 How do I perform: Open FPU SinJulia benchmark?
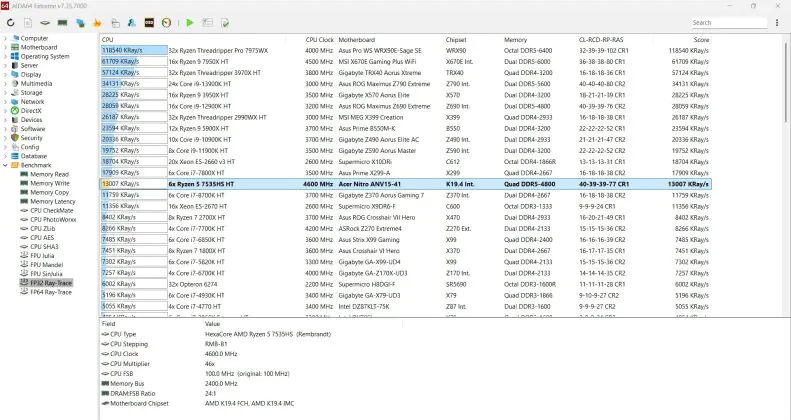46,274
